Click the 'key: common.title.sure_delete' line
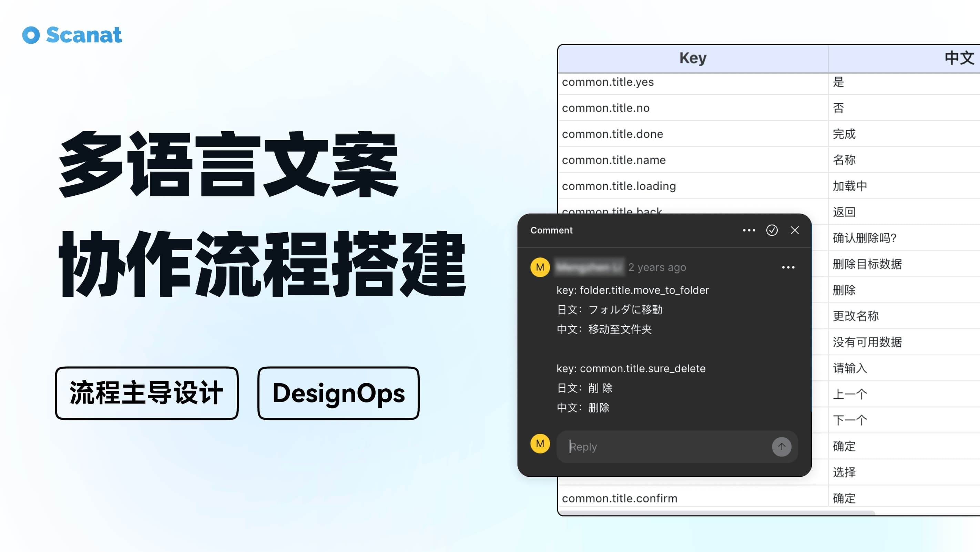The height and width of the screenshot is (552, 980). [631, 369]
